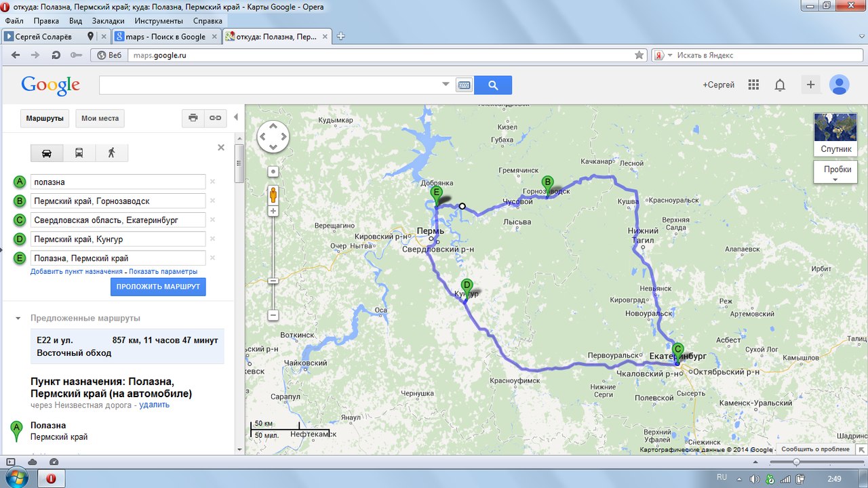Click the blue search magnifier button
The image size is (868, 488).
pos(493,85)
